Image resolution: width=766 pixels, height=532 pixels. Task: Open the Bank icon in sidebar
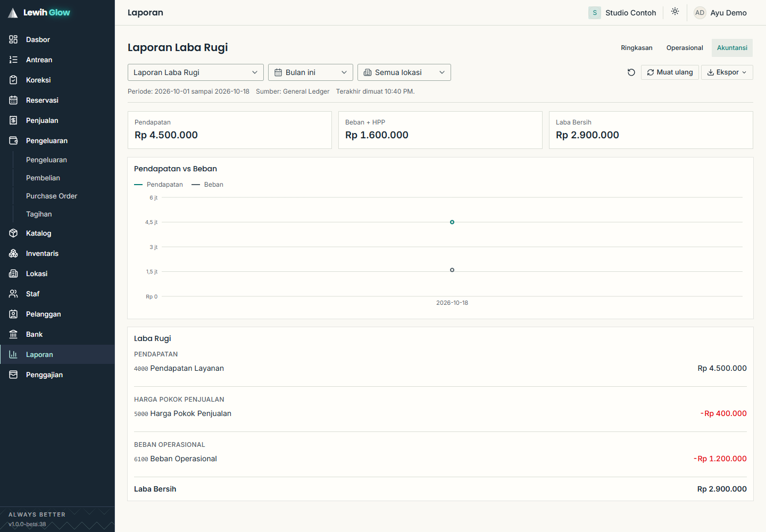click(x=13, y=334)
